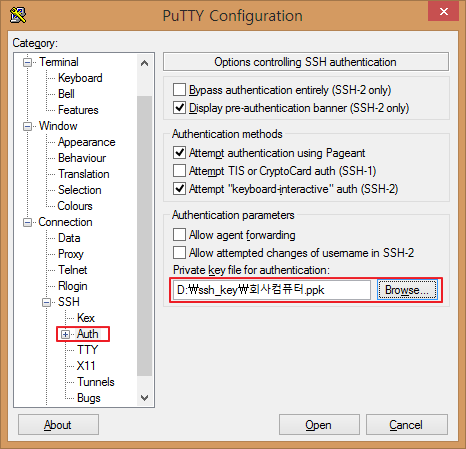Collapse the Terminal tree node
The image size is (466, 449).
[27, 62]
